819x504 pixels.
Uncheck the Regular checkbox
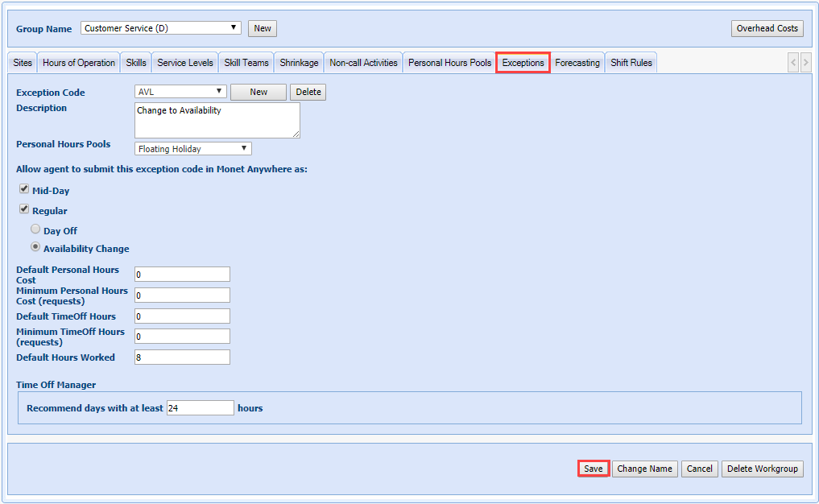24,209
